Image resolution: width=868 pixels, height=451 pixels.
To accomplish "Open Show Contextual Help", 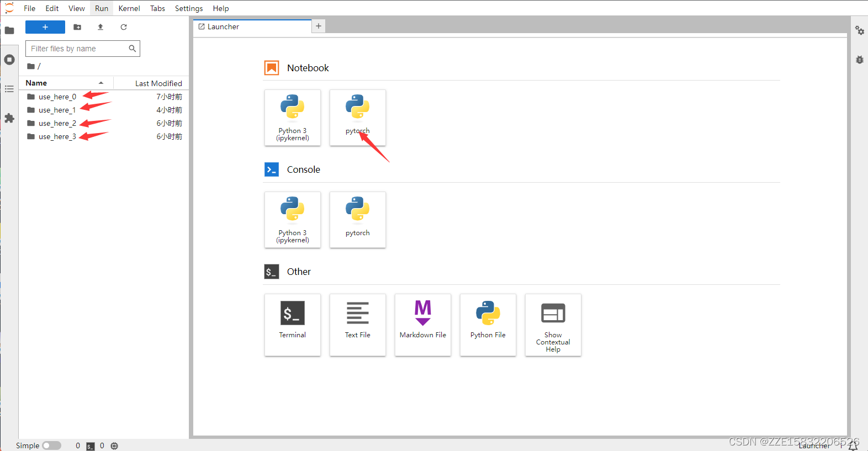I will click(553, 325).
